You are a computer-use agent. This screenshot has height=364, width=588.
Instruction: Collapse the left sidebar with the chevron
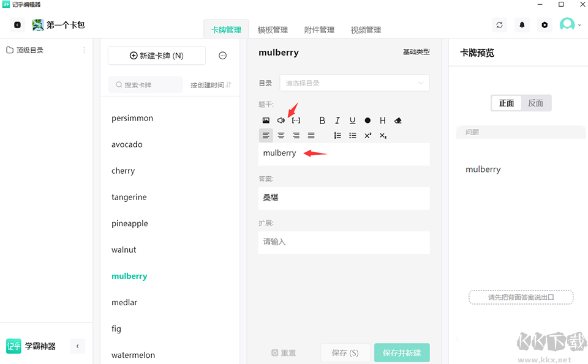point(78,346)
